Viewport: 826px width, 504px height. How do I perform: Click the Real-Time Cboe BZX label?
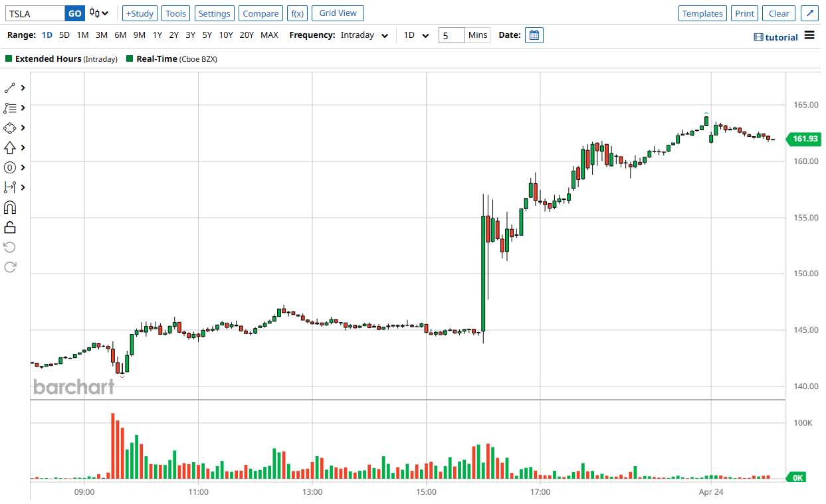point(177,59)
